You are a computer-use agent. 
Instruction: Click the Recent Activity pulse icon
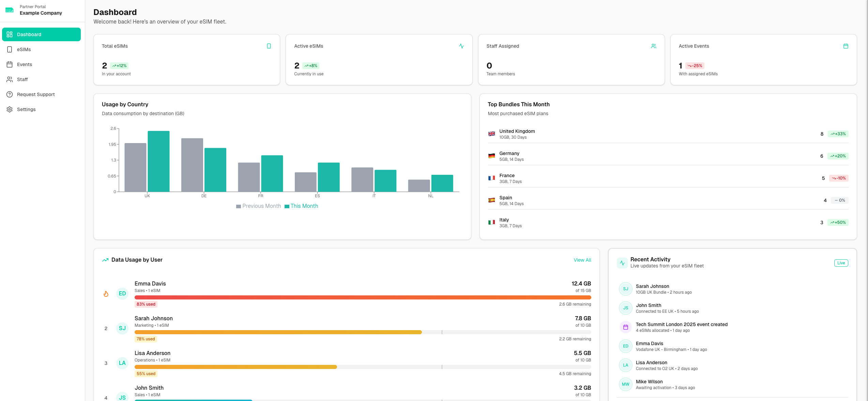point(622,263)
